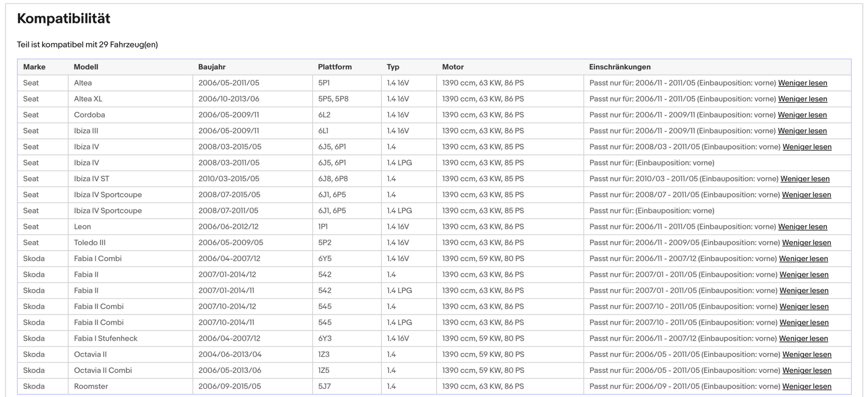The width and height of the screenshot is (868, 397).
Task: Collapse the Seat Cordoba restrictions text
Action: pos(802,115)
